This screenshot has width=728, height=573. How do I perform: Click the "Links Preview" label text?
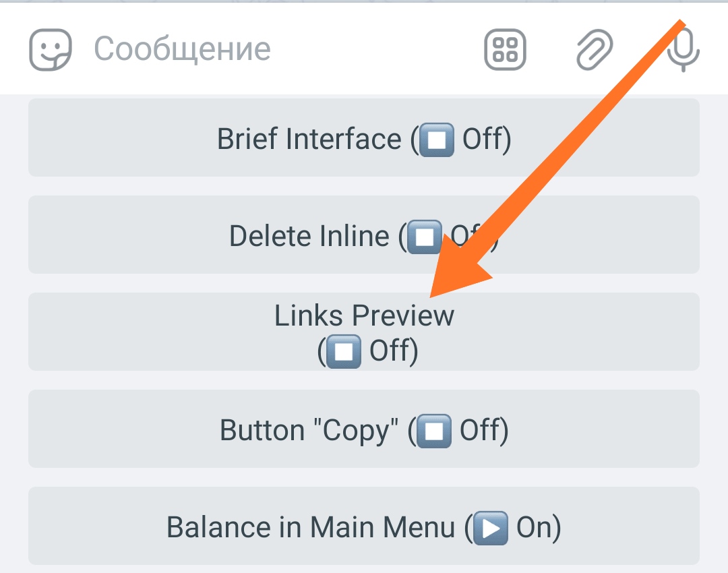point(364,315)
